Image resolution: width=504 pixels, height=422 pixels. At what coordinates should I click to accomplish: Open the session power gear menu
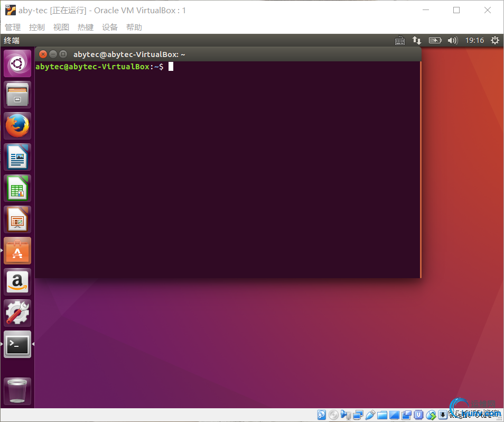pyautogui.click(x=495, y=41)
